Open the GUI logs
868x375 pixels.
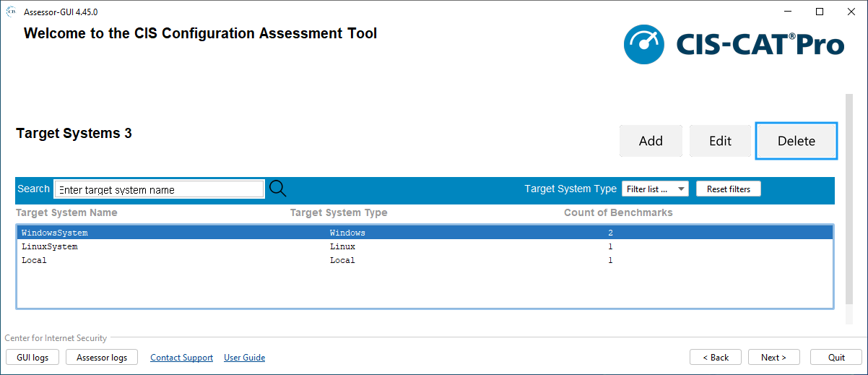(x=32, y=358)
